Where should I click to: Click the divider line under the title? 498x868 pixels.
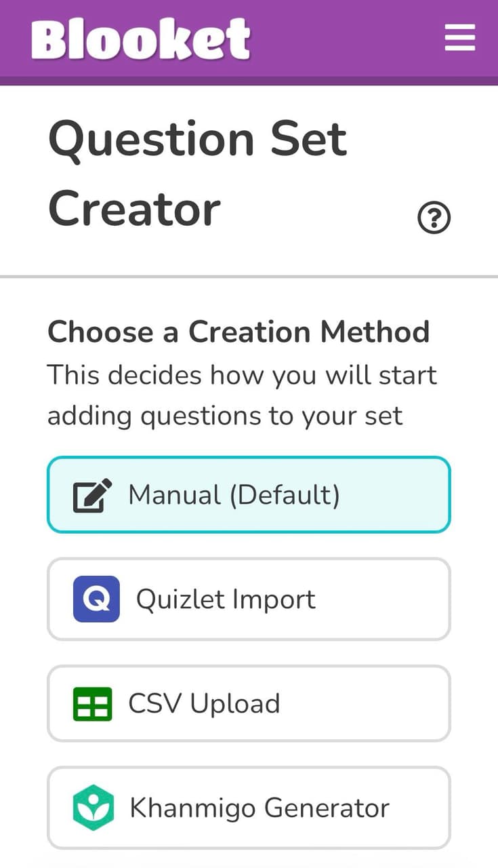[x=249, y=277]
